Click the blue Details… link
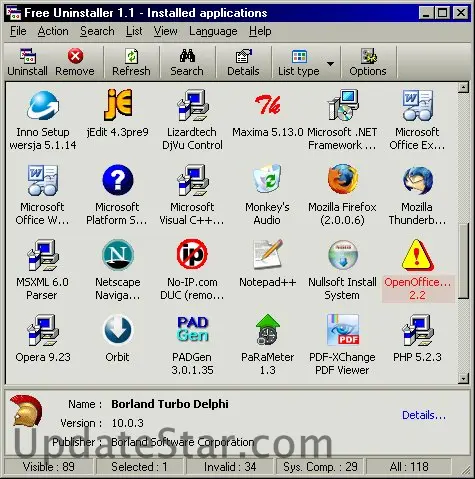Image resolution: width=475 pixels, height=479 pixels. point(424,415)
